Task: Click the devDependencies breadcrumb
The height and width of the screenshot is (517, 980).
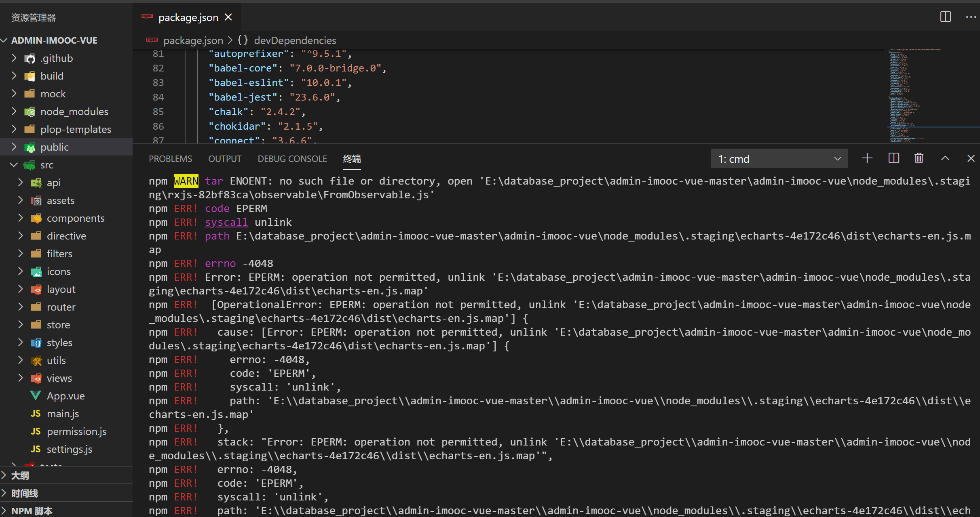Action: pos(295,40)
